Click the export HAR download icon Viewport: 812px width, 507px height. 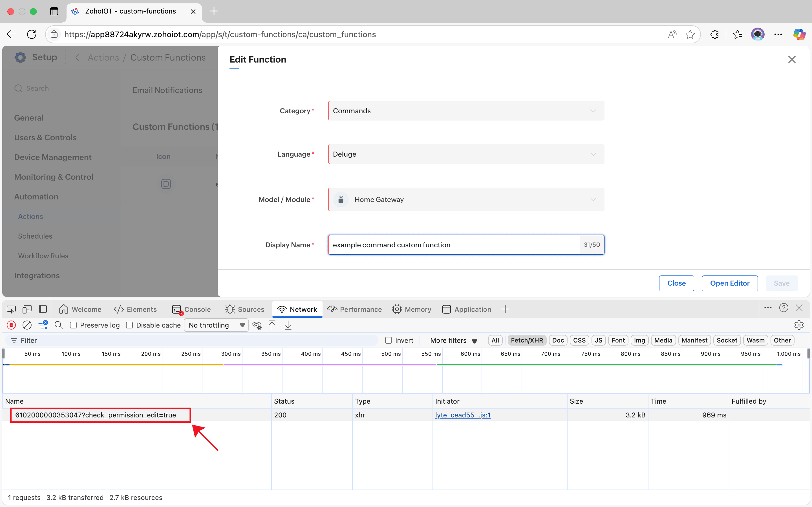288,325
